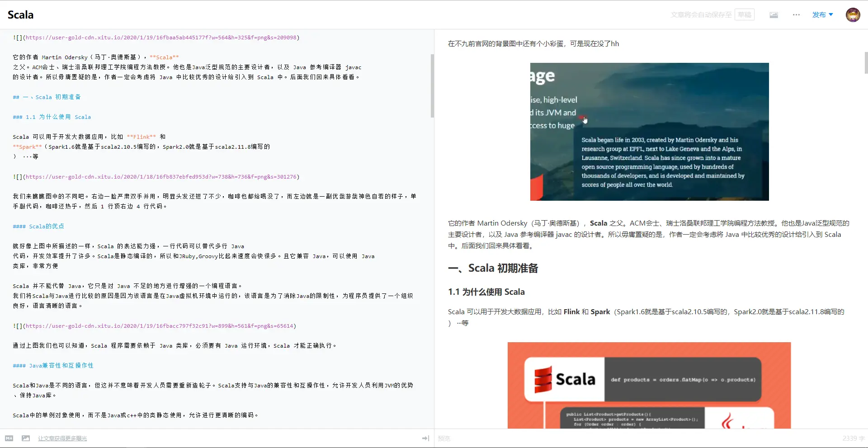Click the editor line starting '通过上图我们也可以知道'
This screenshot has width=868, height=448.
175,346
